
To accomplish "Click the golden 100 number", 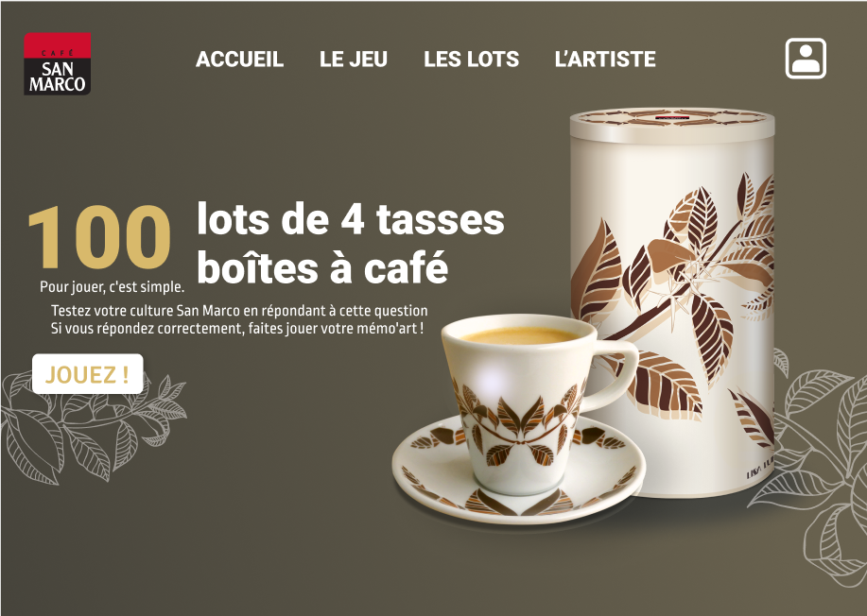I will [99, 236].
